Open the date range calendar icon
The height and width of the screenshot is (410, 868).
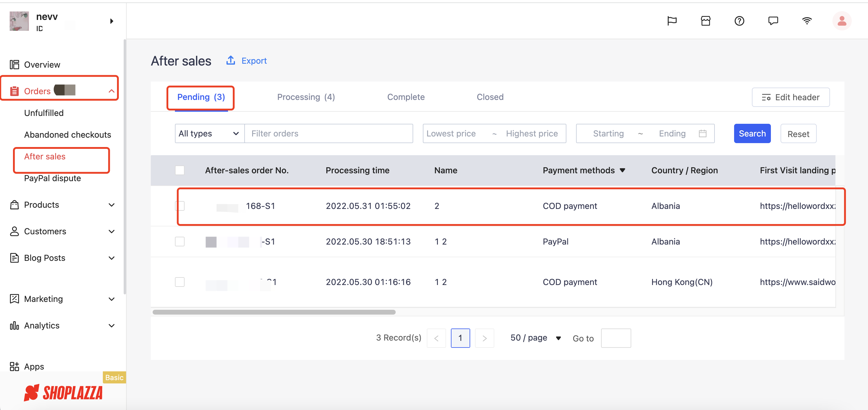point(702,134)
